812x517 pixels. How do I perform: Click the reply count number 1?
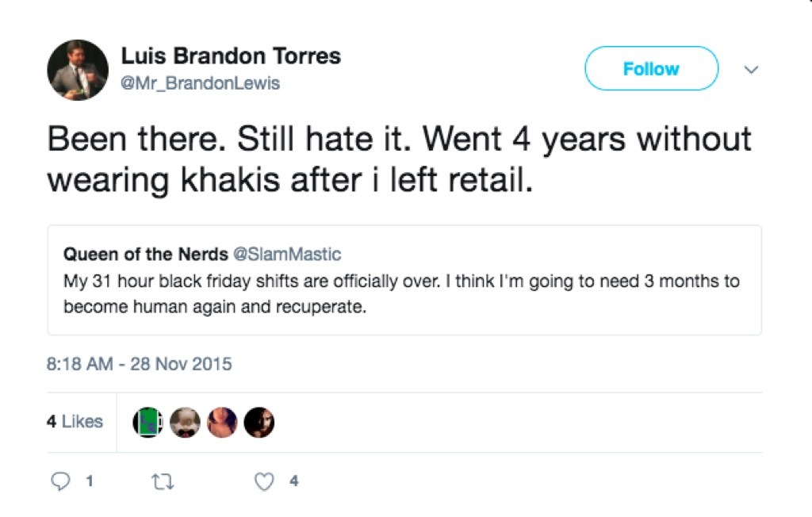[90, 481]
